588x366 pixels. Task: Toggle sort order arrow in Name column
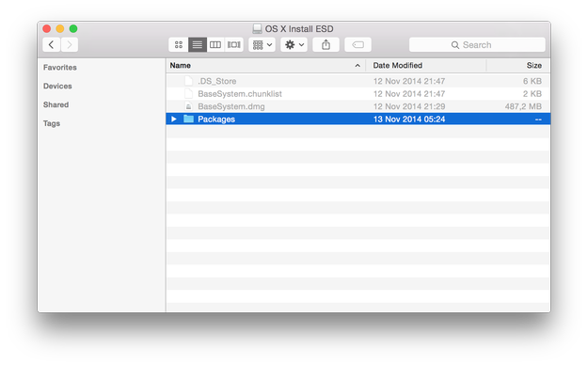[358, 66]
